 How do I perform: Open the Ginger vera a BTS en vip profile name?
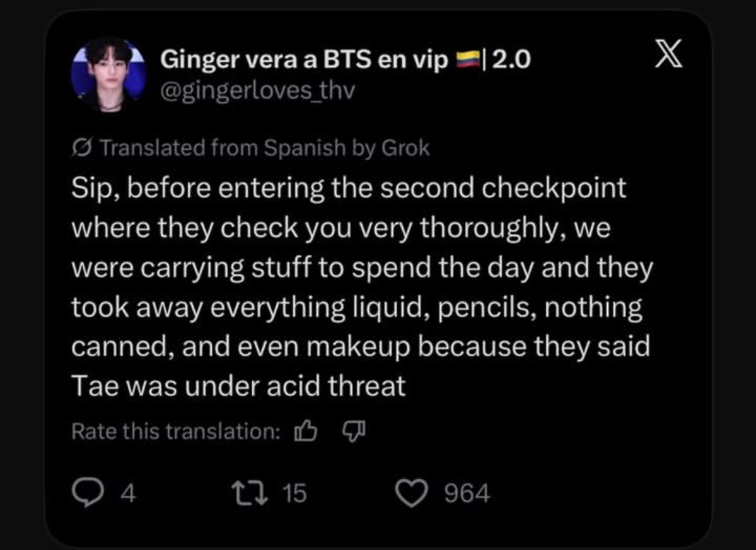tap(305, 60)
